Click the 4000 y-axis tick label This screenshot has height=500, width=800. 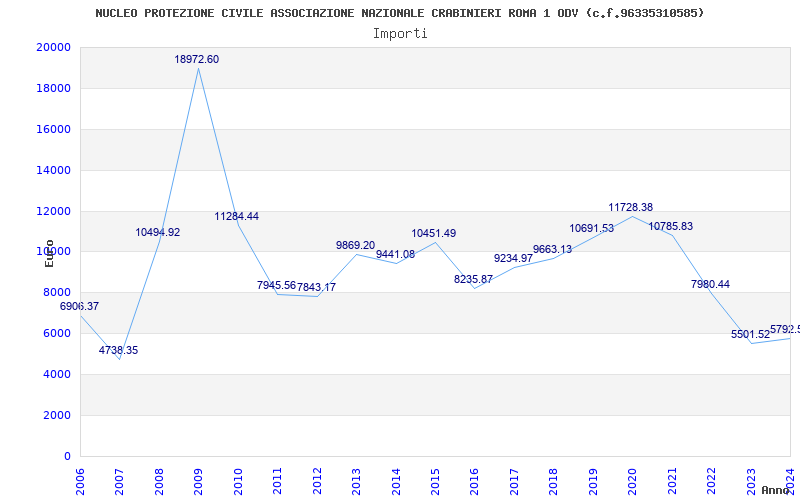point(57,374)
